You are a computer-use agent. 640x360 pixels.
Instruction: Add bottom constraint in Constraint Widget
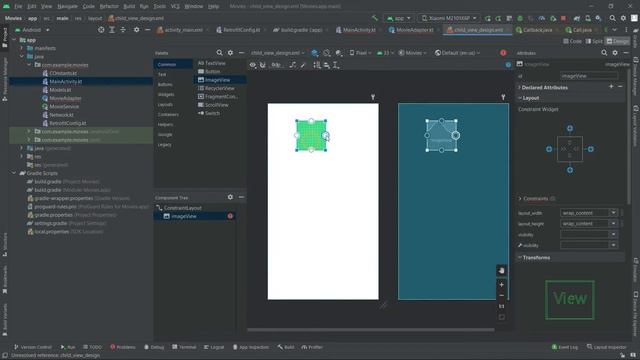pyautogui.click(x=570, y=170)
